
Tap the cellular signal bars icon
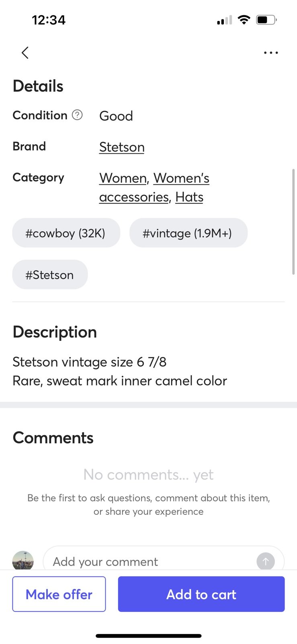[x=224, y=20]
